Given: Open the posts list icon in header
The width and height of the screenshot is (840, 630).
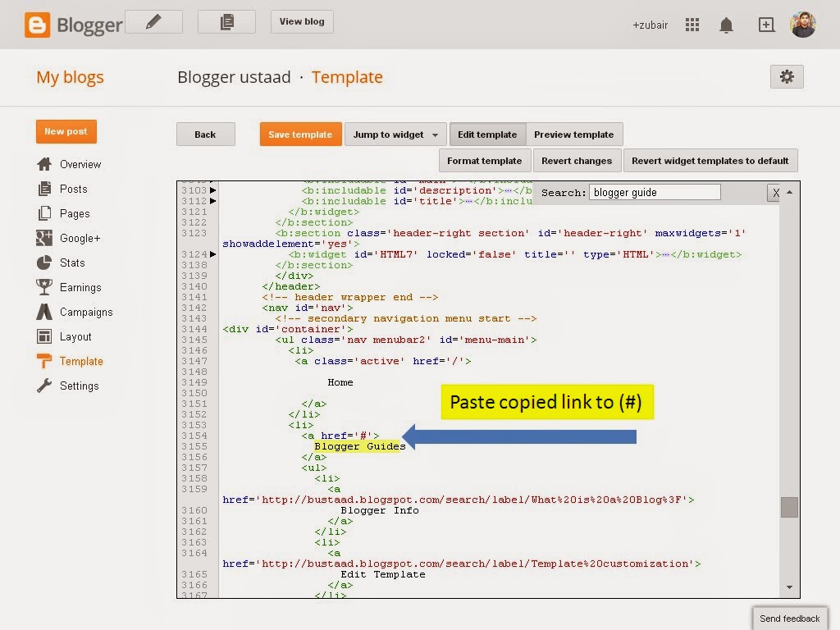Looking at the screenshot, I should [226, 22].
